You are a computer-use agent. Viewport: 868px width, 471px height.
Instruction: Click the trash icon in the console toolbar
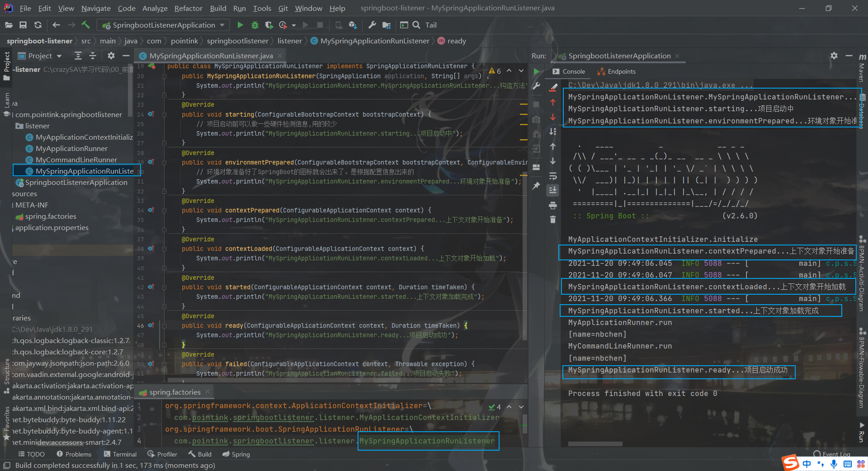coord(553,220)
